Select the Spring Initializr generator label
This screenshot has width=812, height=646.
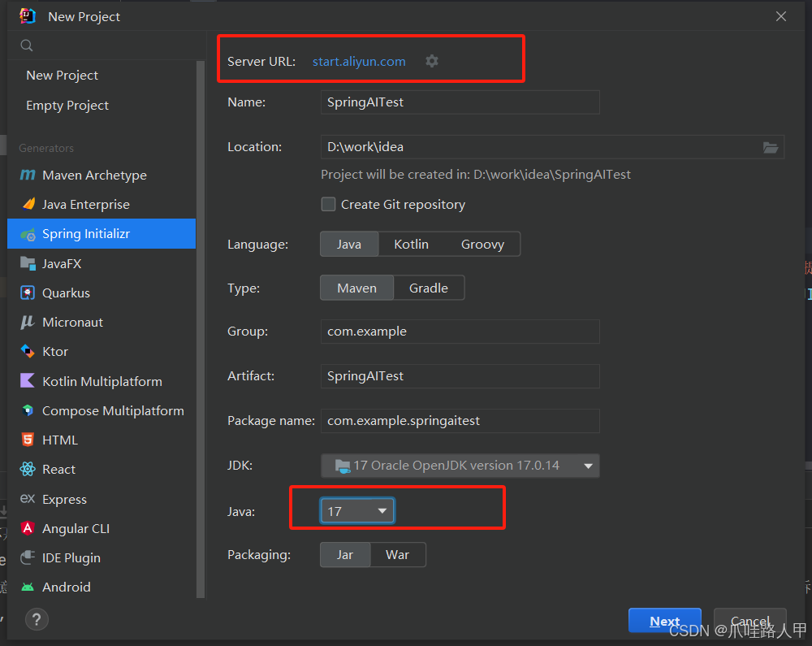pyautogui.click(x=86, y=234)
